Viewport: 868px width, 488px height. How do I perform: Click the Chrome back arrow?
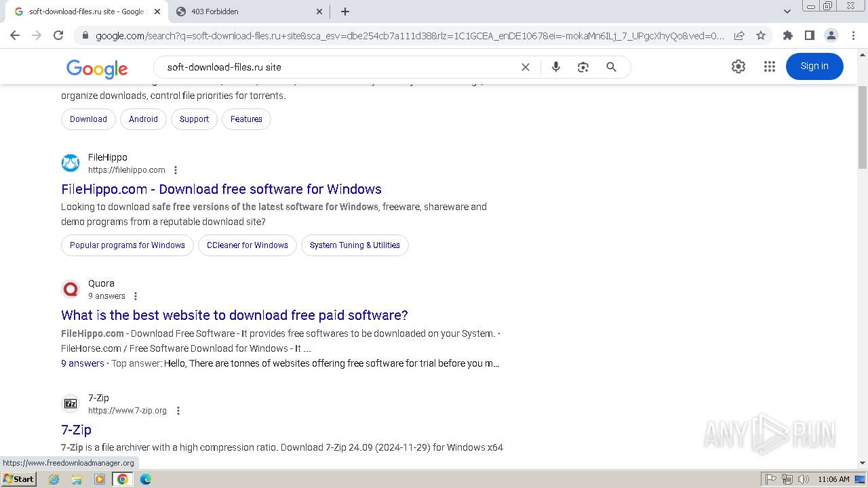point(15,35)
